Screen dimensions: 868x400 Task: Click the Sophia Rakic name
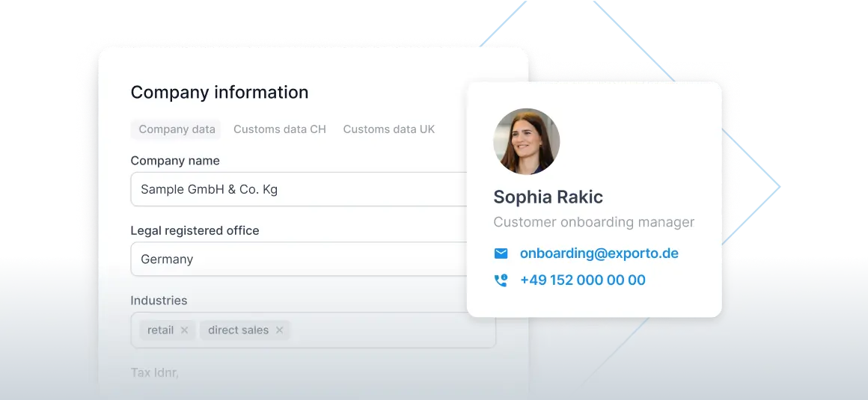click(548, 197)
